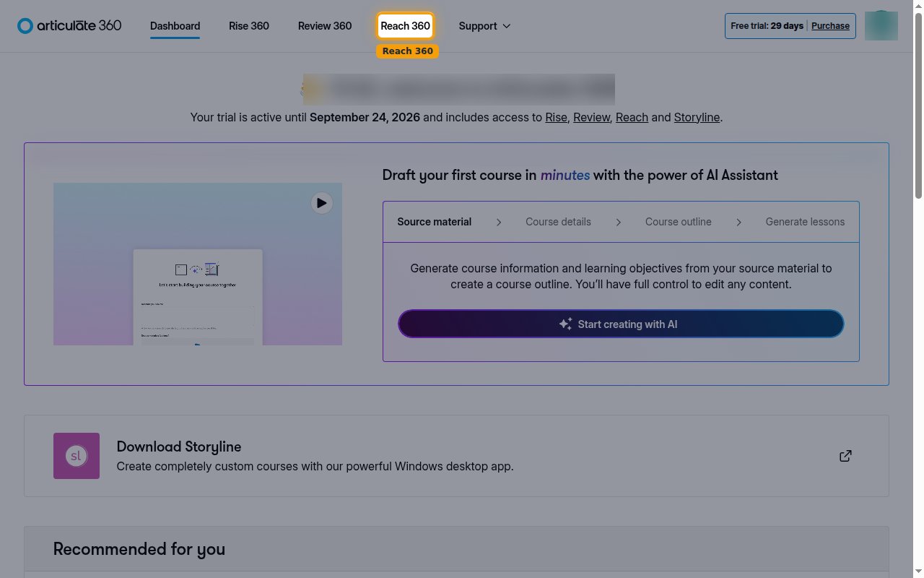Open Review 360 from top navigation
This screenshot has height=578, width=924.
click(325, 26)
